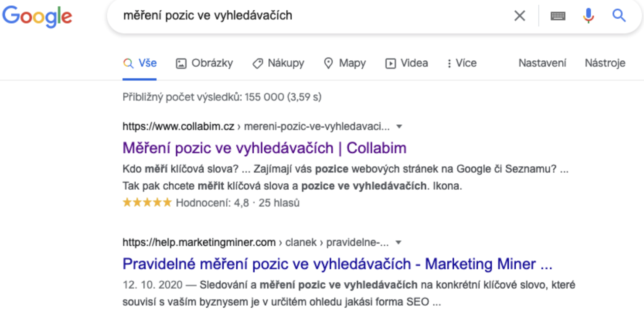Open Pravidelné měření pozic Marketing Miner result

(337, 264)
